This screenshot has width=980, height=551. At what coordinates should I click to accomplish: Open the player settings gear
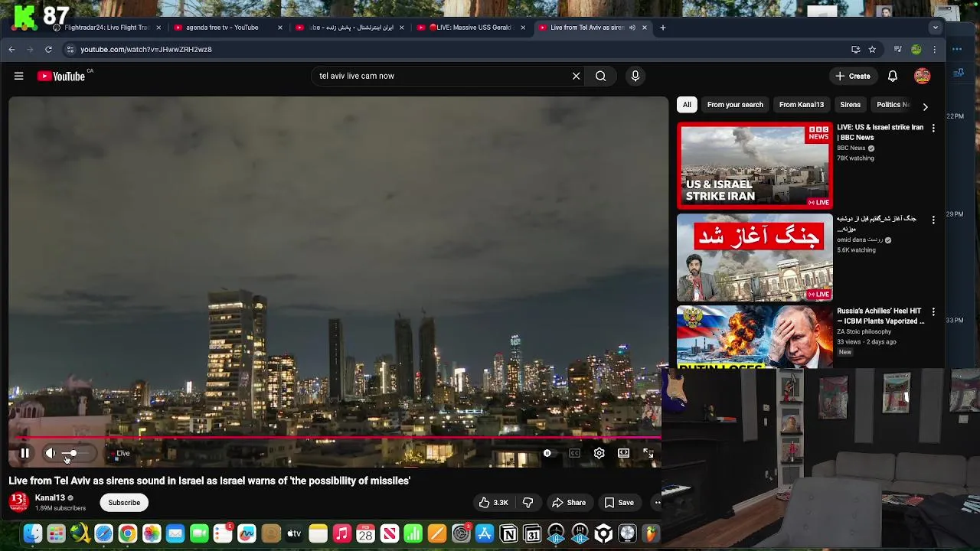(599, 453)
